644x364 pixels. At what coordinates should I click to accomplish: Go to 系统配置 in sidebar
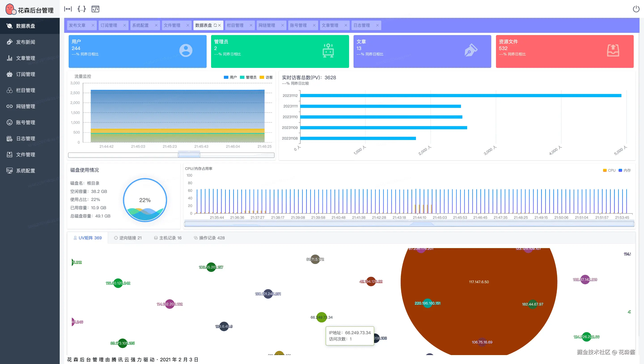[x=25, y=171]
